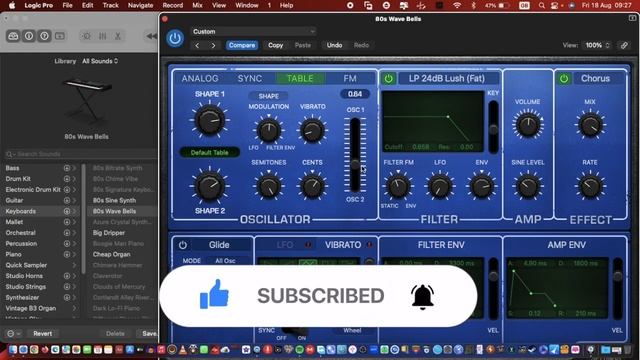Open Spotlight search in the menu bar
The width and height of the screenshot is (640, 360).
(x=541, y=5)
